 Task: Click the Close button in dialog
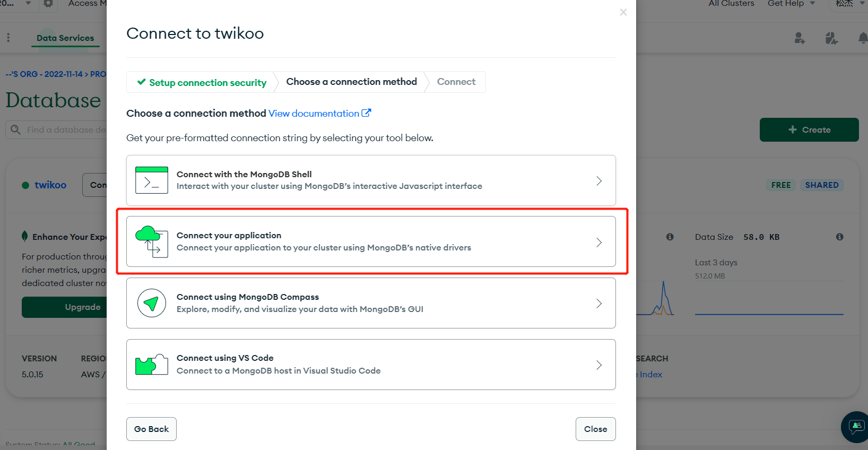595,429
